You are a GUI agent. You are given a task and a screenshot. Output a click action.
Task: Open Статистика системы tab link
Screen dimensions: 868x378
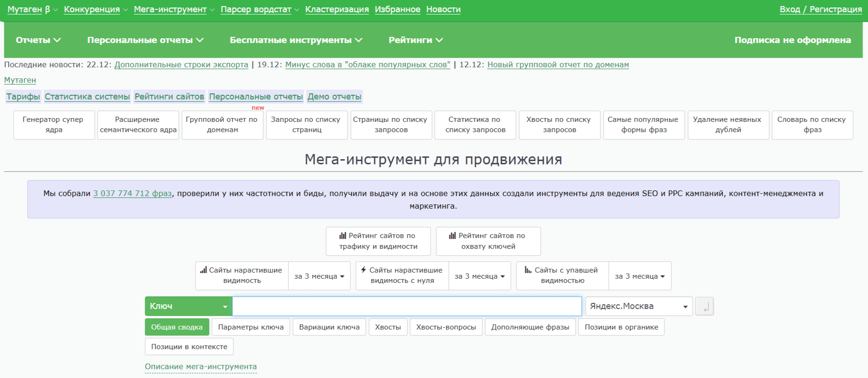(x=87, y=97)
